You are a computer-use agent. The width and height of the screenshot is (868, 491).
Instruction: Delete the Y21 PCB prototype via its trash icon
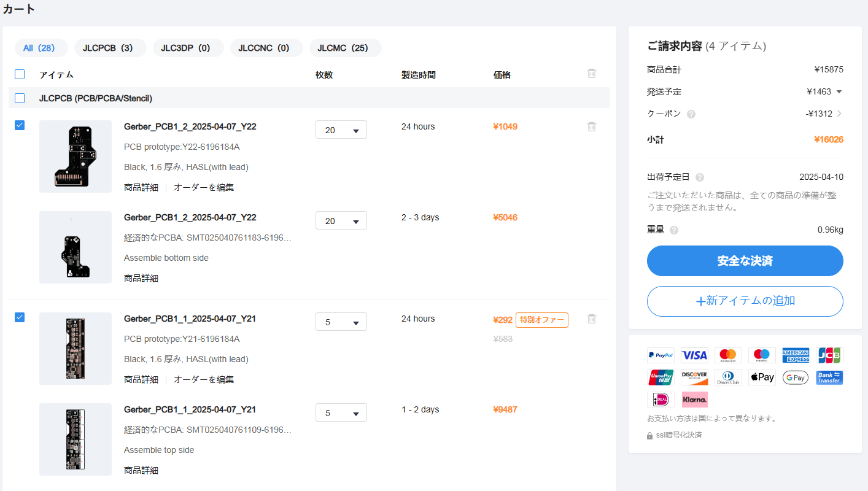[x=592, y=319]
